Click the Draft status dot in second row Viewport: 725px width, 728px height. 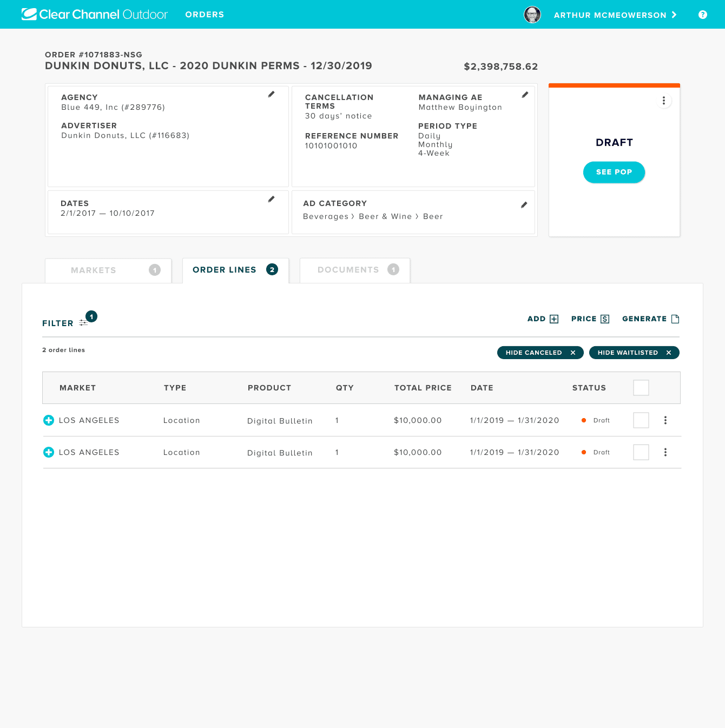(x=584, y=452)
